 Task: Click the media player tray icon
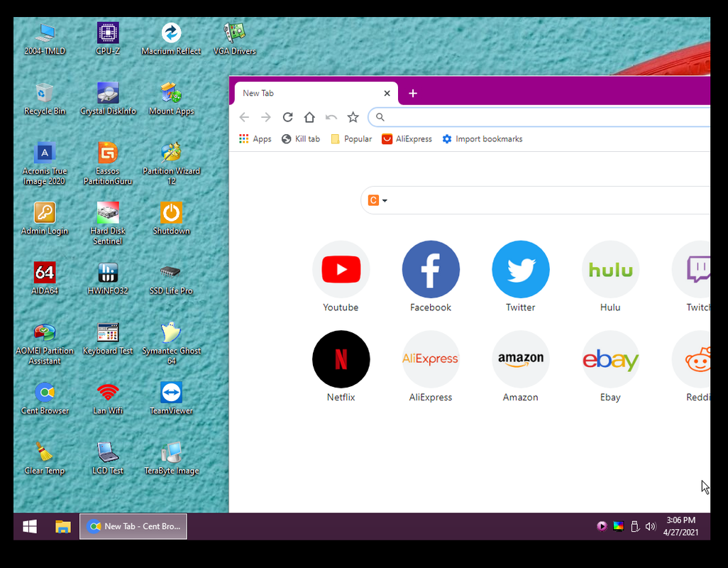pyautogui.click(x=602, y=526)
